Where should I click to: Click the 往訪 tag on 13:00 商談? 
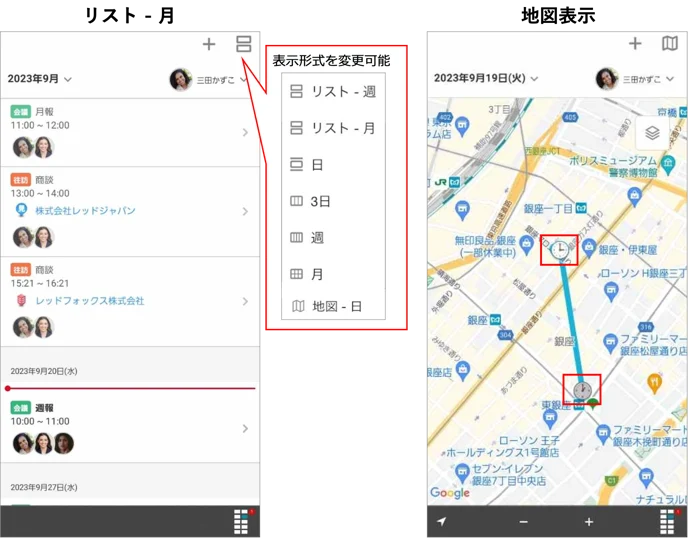pyautogui.click(x=21, y=179)
